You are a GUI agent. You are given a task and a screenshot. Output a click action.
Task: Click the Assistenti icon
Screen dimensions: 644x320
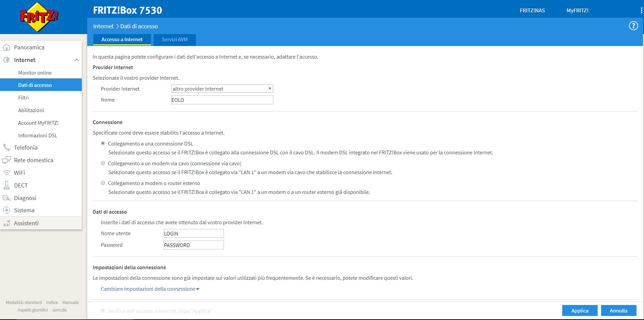click(6, 223)
